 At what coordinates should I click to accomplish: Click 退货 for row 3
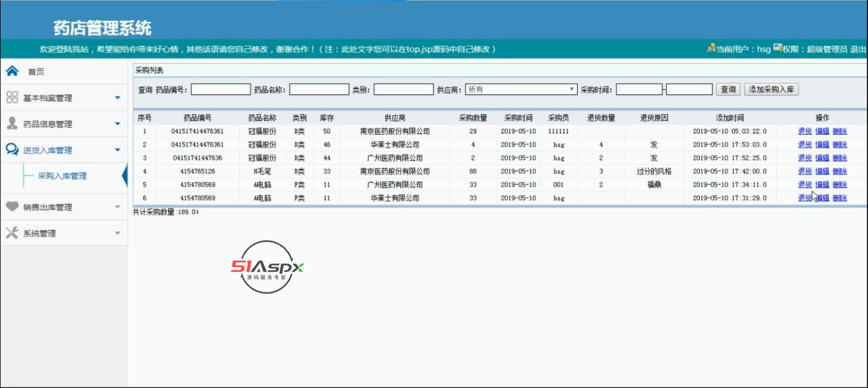click(805, 158)
